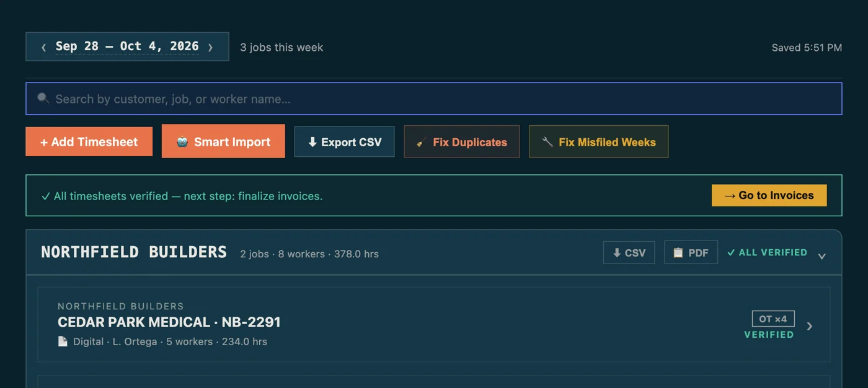Download Northfield Builders PDF

coord(691,252)
